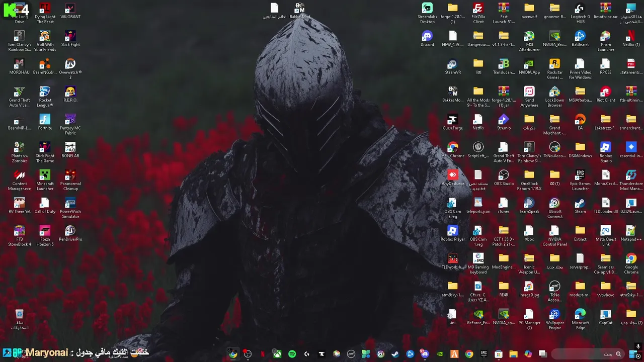Open OBS Studio desktop shortcut
Image resolution: width=644 pixels, height=362 pixels.
click(504, 177)
